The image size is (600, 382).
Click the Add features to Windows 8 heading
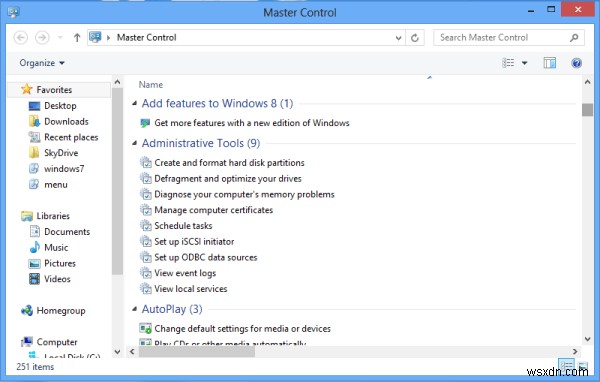[217, 103]
